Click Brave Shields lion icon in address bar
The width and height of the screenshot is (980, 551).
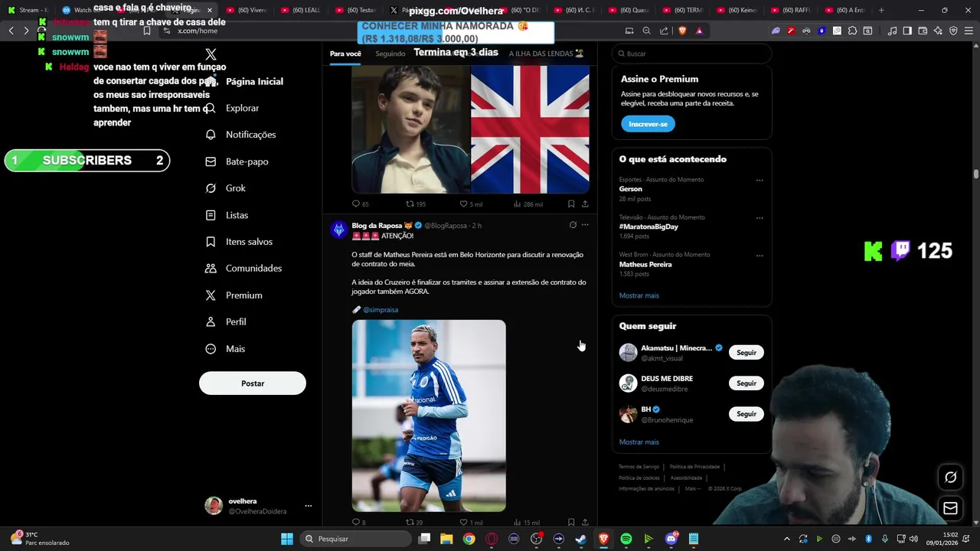point(682,31)
